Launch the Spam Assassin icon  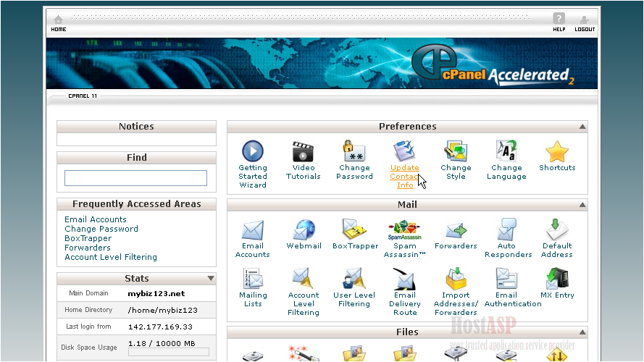point(405,230)
